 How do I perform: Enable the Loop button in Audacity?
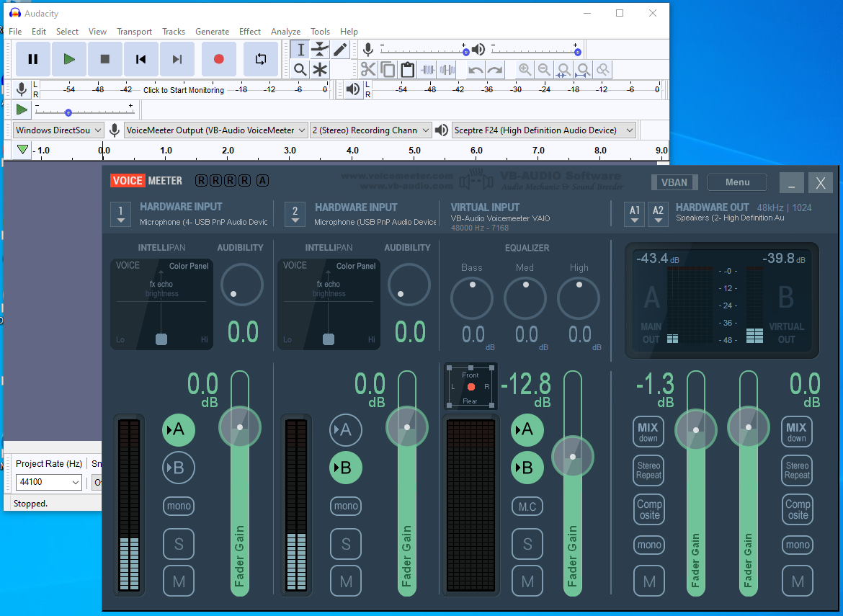coord(261,59)
